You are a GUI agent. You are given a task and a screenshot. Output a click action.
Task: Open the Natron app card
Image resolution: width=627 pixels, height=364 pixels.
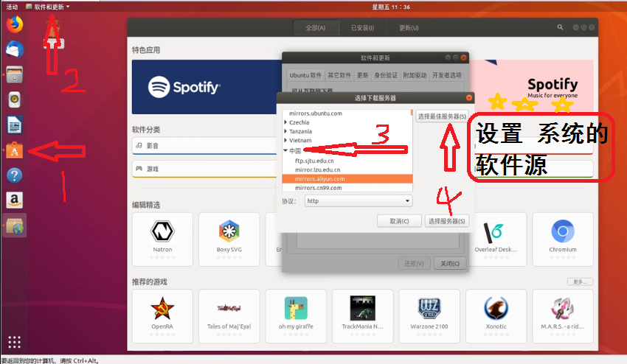click(162, 239)
